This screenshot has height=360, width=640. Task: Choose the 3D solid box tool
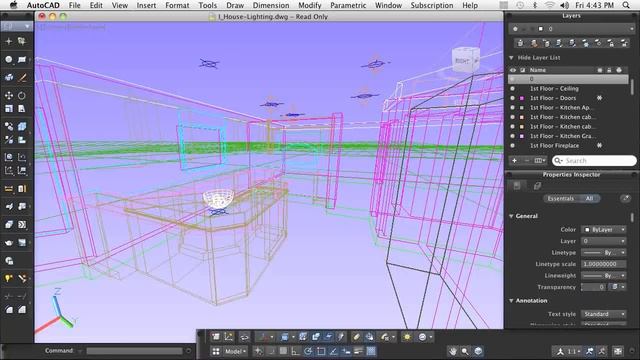22,126
